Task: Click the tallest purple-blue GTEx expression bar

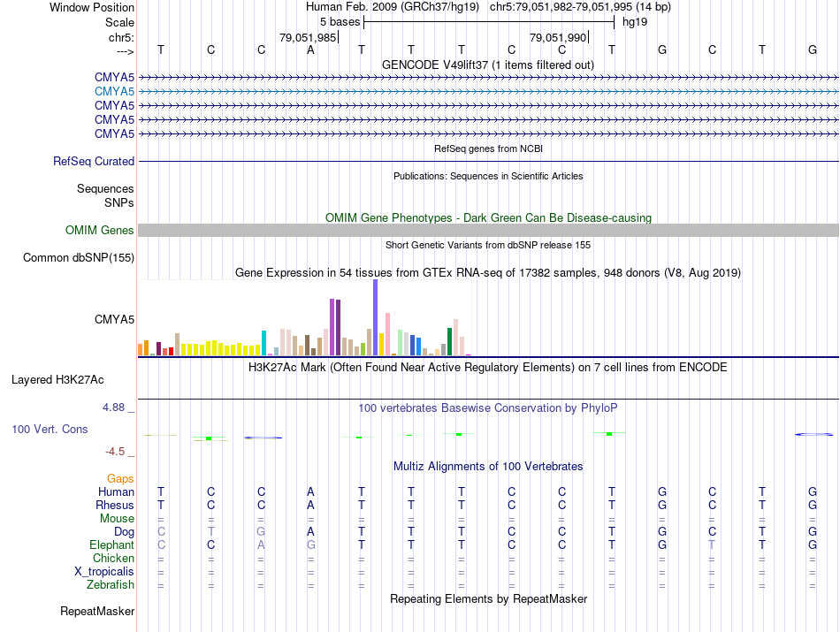Action: (376, 317)
